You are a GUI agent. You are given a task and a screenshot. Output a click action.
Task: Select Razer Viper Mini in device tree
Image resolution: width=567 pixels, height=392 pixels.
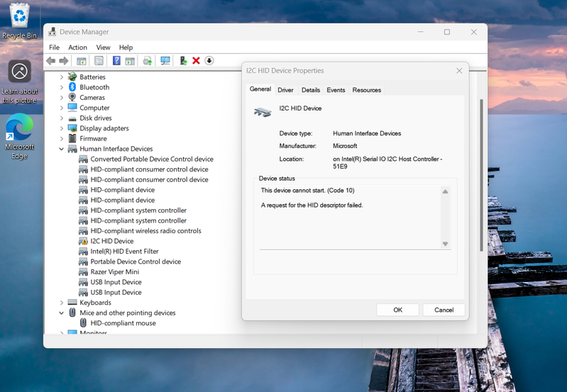(x=114, y=271)
